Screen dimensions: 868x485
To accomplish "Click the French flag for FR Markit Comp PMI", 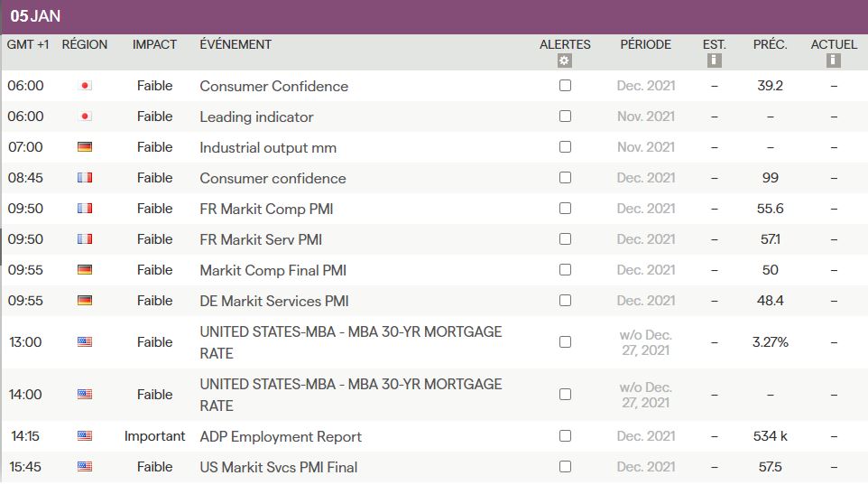I will [x=85, y=209].
